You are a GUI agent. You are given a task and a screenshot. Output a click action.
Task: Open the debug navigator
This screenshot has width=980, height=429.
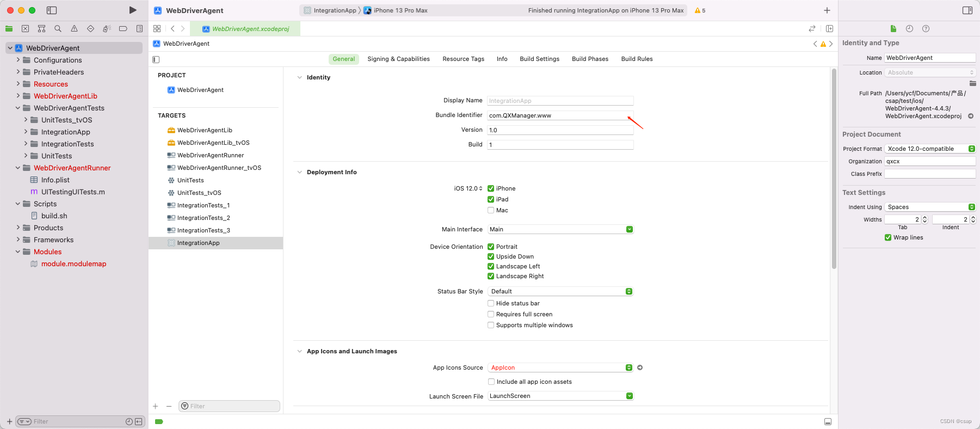(x=107, y=28)
